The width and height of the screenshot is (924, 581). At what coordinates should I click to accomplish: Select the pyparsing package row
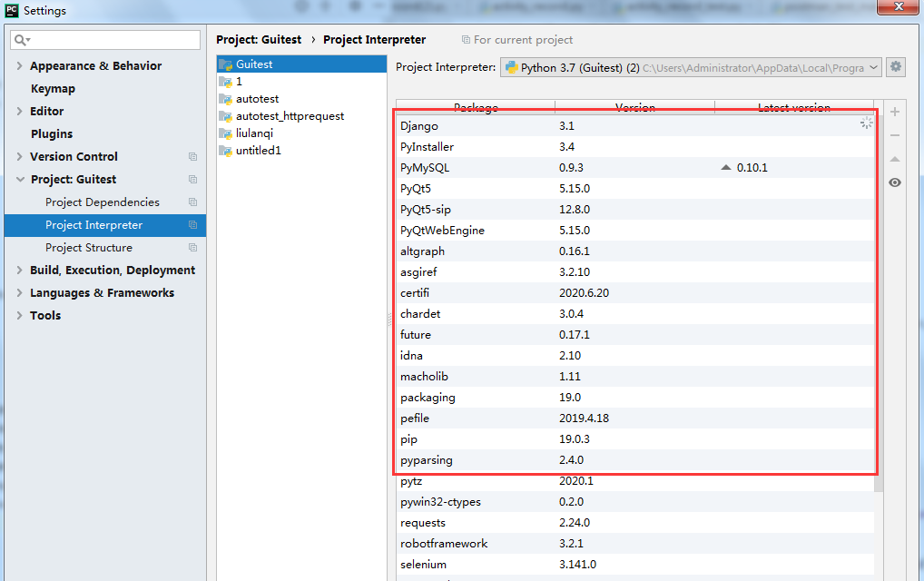tap(634, 460)
